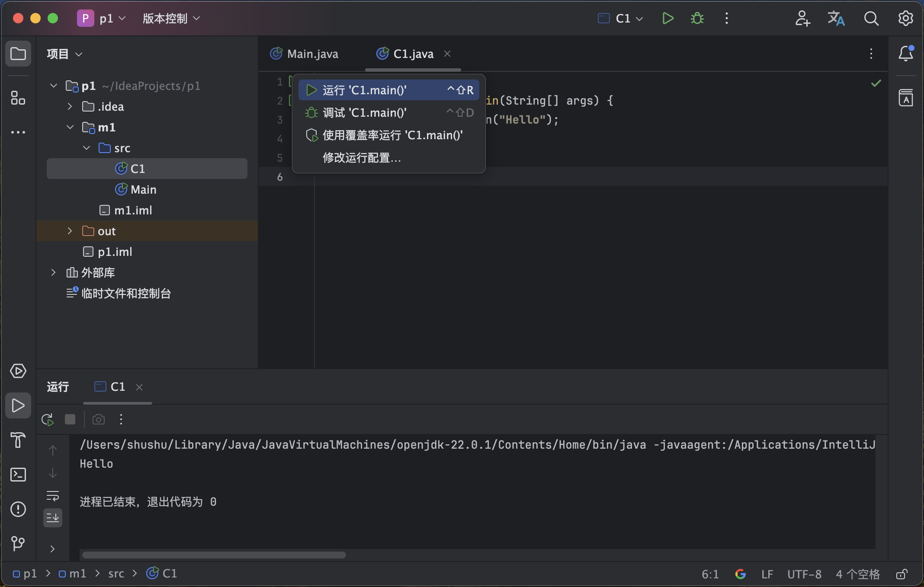Select 调试 'C1.main()' menu item
Image resolution: width=924 pixels, height=587 pixels.
tap(389, 112)
